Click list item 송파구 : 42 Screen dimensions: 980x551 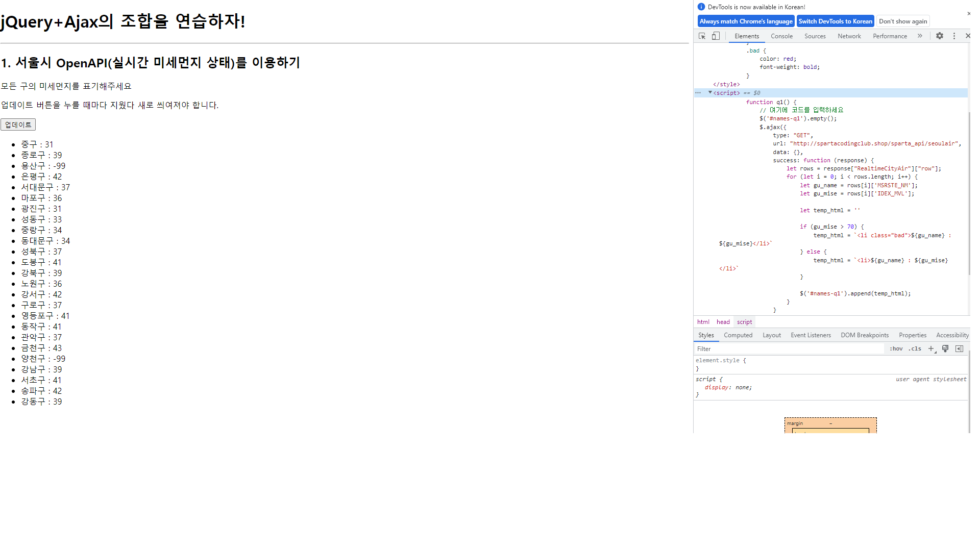click(41, 391)
